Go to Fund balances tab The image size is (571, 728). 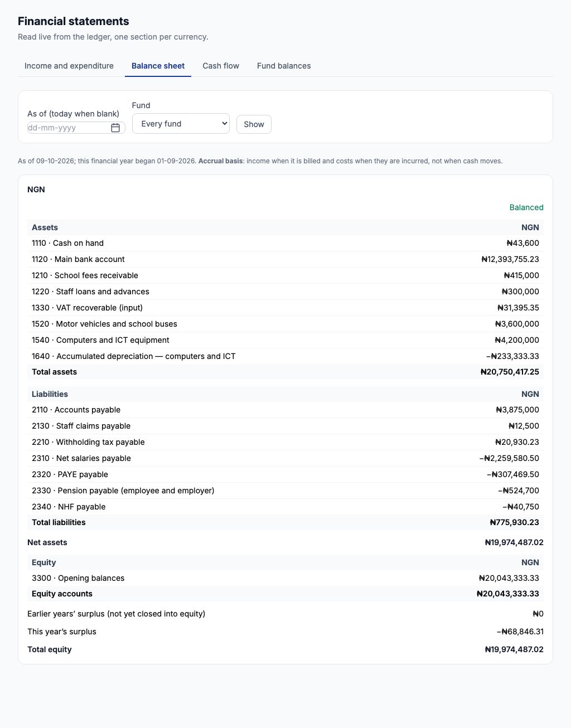pos(284,66)
